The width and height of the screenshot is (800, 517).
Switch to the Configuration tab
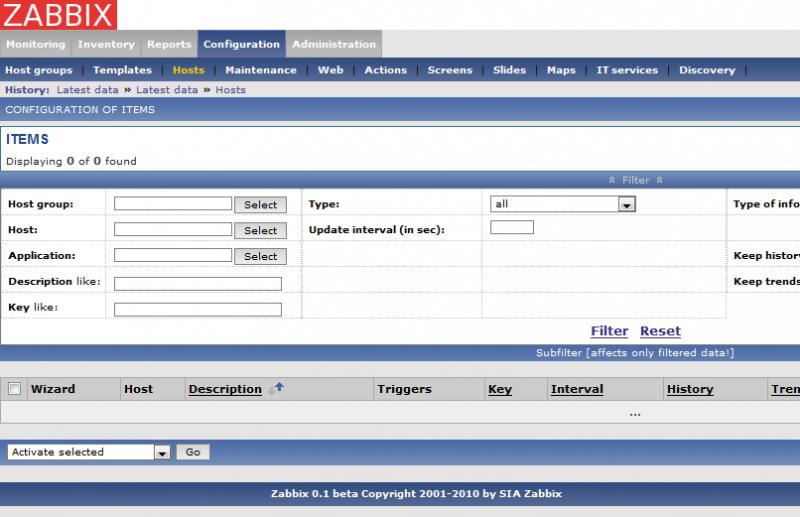241,44
